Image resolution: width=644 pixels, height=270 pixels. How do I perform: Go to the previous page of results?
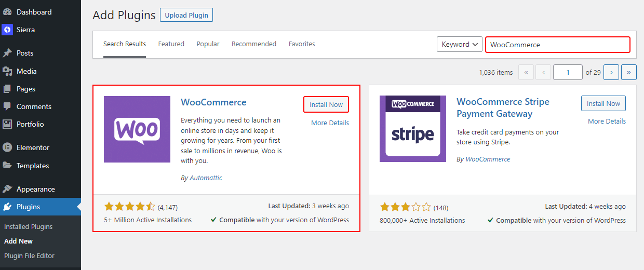click(543, 72)
